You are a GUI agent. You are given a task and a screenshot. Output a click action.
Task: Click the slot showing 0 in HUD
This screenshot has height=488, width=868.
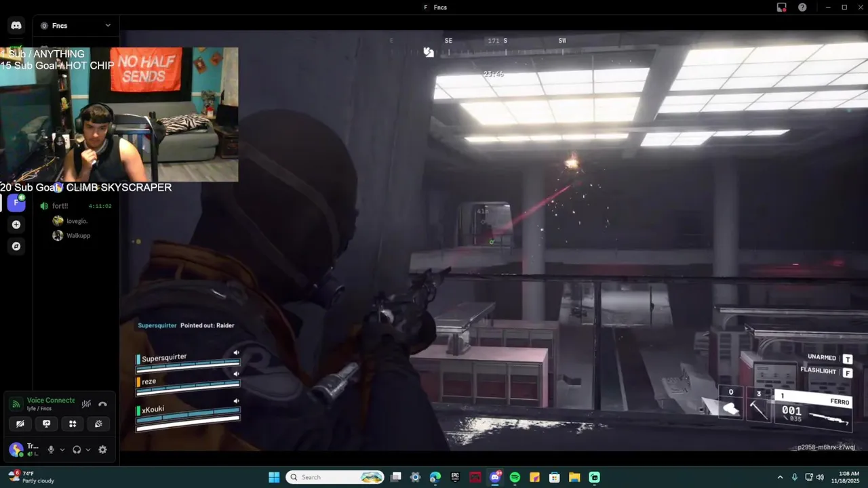click(x=730, y=404)
